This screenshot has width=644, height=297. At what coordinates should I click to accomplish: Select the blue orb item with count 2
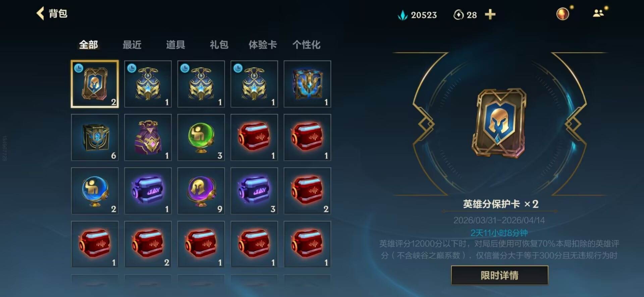95,191
